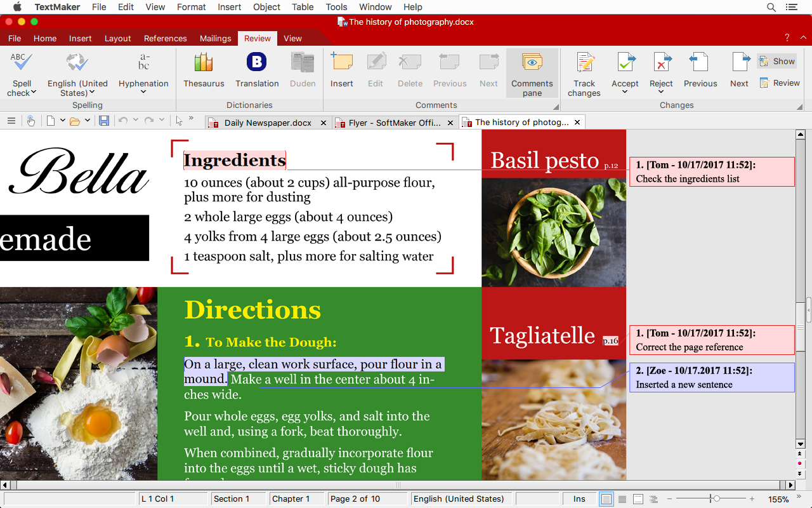This screenshot has width=812, height=508.
Task: Click 155% zoom level in status bar
Action: [x=778, y=499]
